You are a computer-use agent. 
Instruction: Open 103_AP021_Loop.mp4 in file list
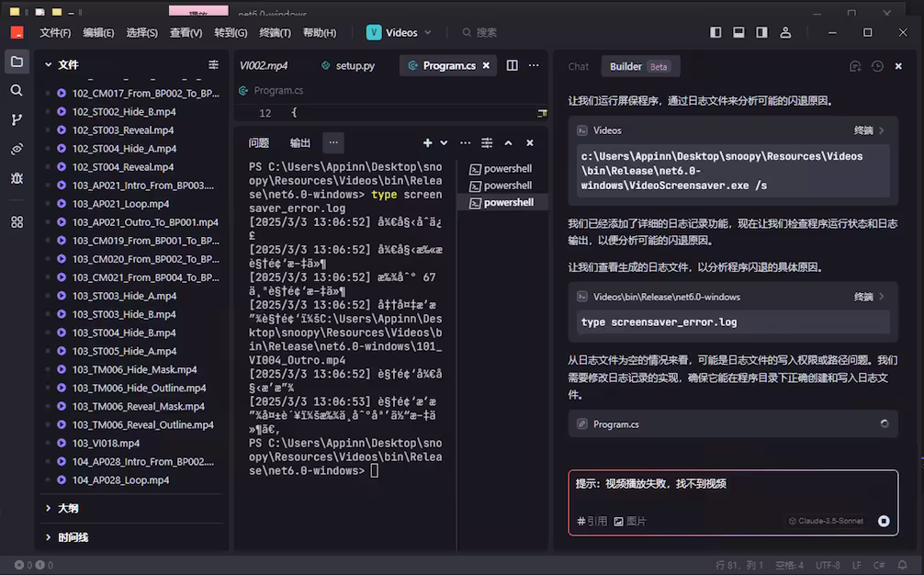click(x=121, y=204)
